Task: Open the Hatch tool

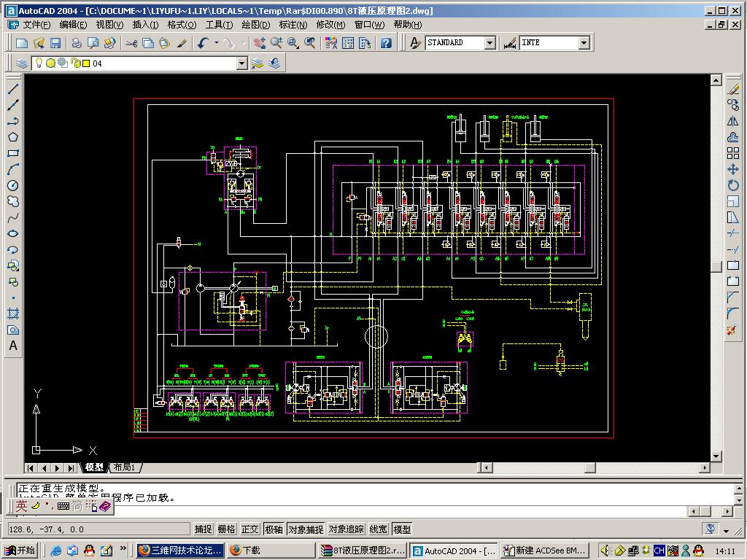Action: [13, 314]
